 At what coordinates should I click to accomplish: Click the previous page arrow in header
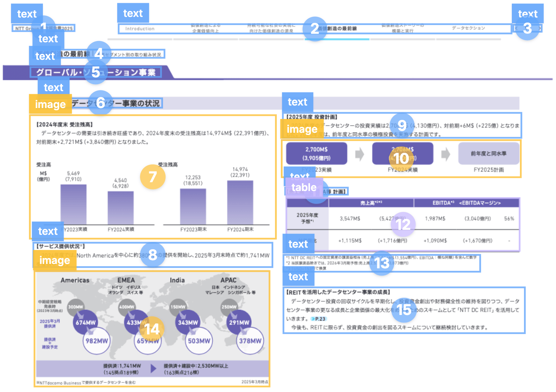(x=517, y=28)
